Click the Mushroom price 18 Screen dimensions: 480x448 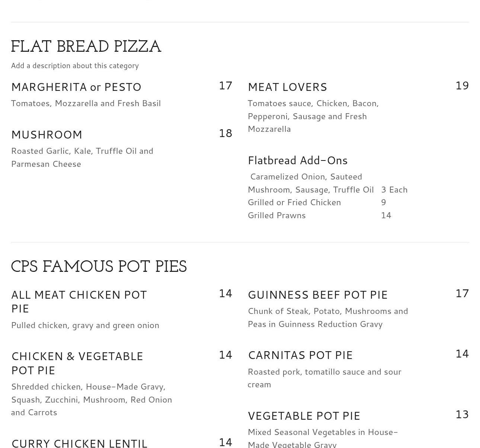click(225, 133)
